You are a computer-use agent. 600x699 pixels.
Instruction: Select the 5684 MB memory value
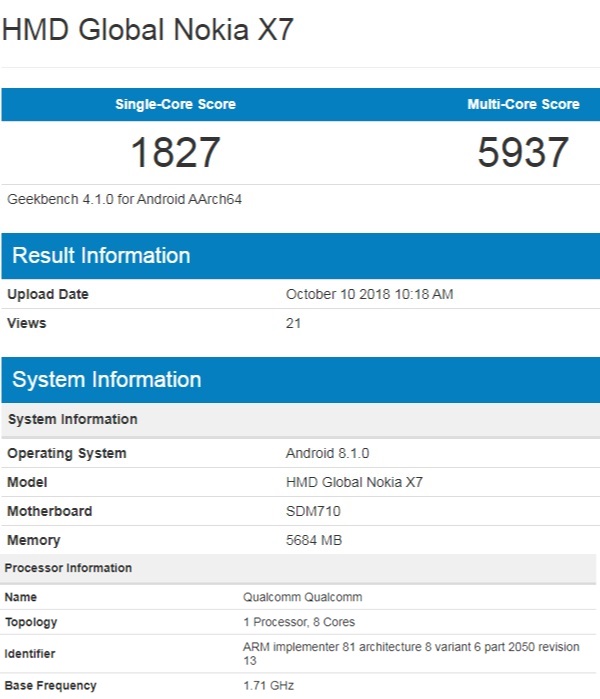tap(314, 540)
